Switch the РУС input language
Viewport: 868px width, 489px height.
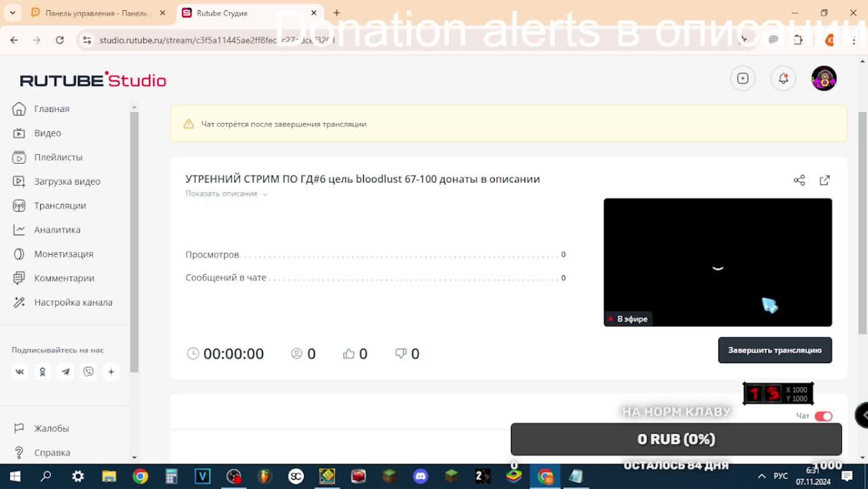(781, 476)
